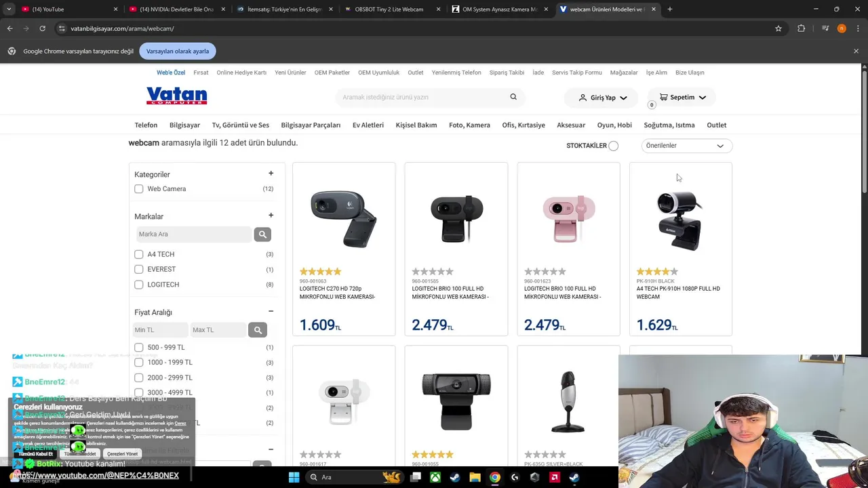Click the Varsayılan olarak ayarla button
The width and height of the screenshot is (868, 488).
pyautogui.click(x=178, y=51)
